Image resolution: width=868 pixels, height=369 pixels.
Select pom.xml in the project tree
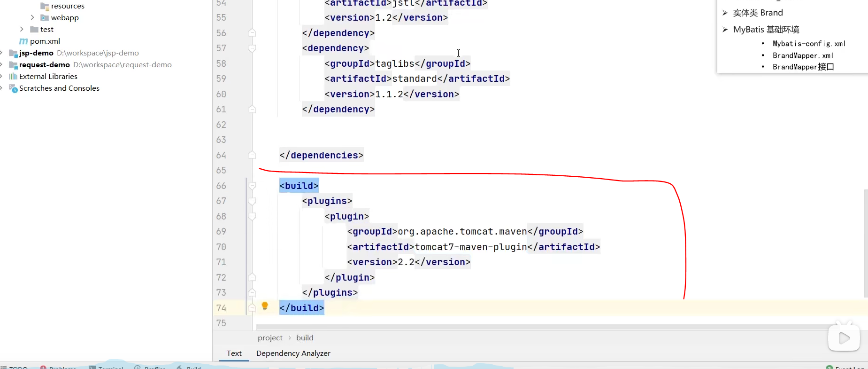pos(45,41)
